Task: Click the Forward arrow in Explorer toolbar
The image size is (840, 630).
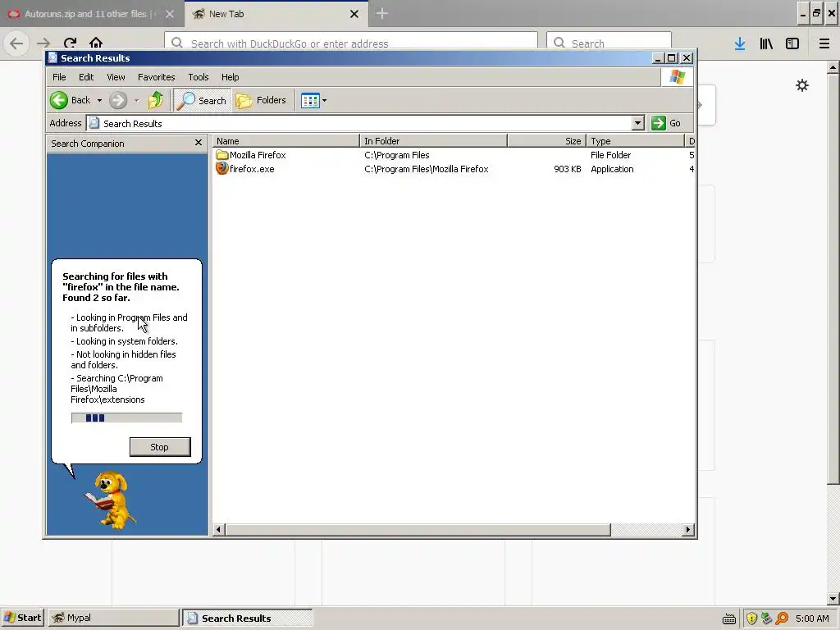Action: pyautogui.click(x=118, y=100)
